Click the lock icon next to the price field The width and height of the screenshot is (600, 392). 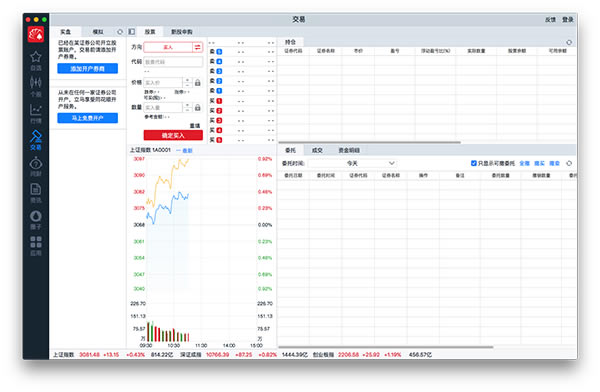click(197, 82)
